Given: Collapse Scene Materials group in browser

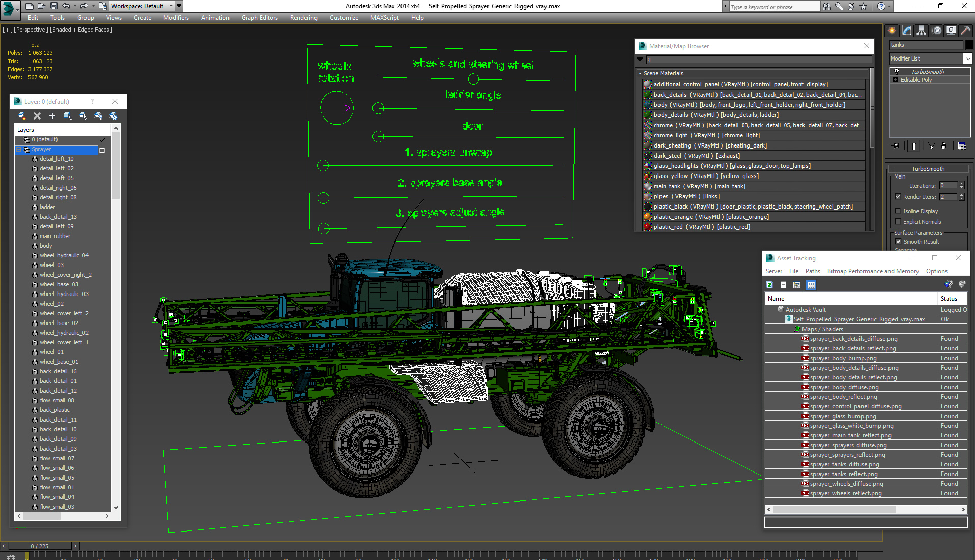Looking at the screenshot, I should click(x=640, y=73).
